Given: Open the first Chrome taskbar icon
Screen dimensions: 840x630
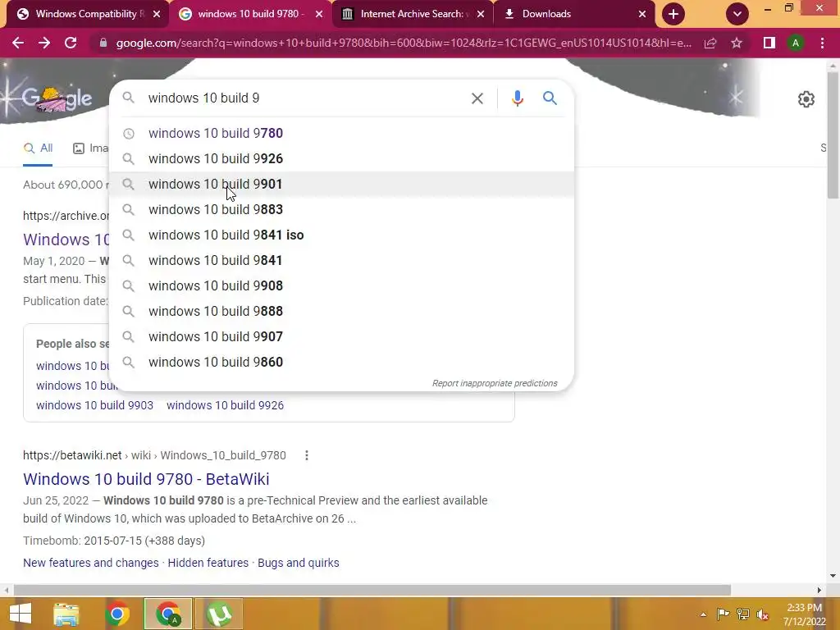Looking at the screenshot, I should [117, 614].
